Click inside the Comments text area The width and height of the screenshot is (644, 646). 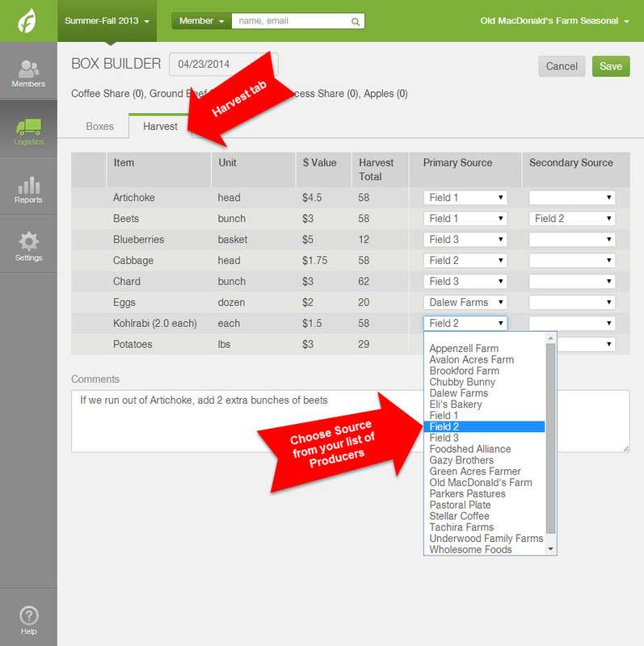click(350, 421)
